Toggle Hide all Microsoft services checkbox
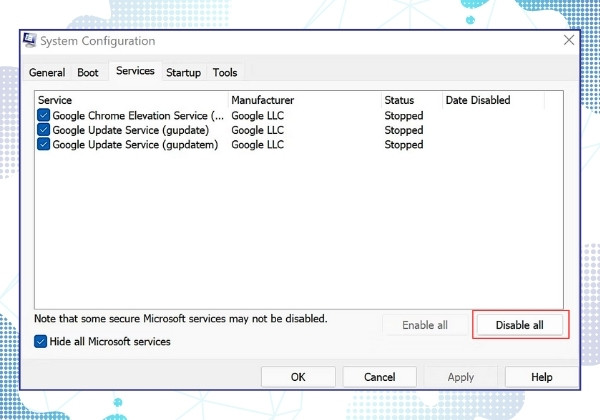Image resolution: width=600 pixels, height=420 pixels. (x=41, y=341)
